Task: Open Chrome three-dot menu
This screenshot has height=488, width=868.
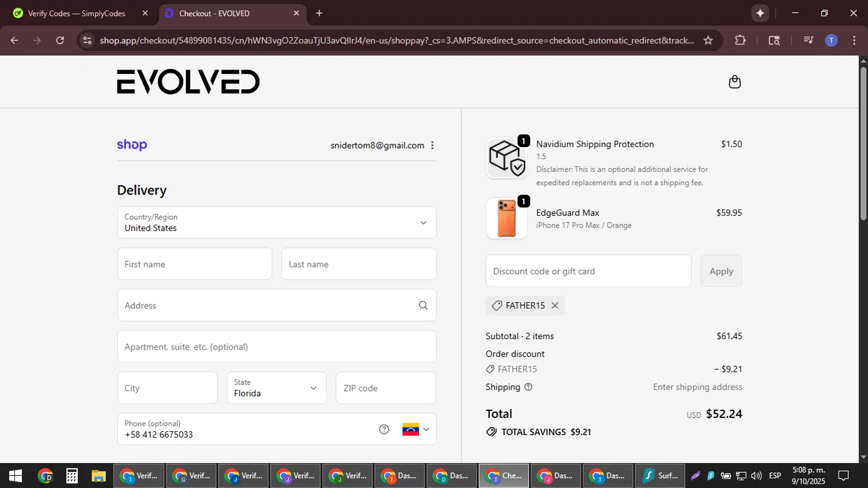Action: 854,40
